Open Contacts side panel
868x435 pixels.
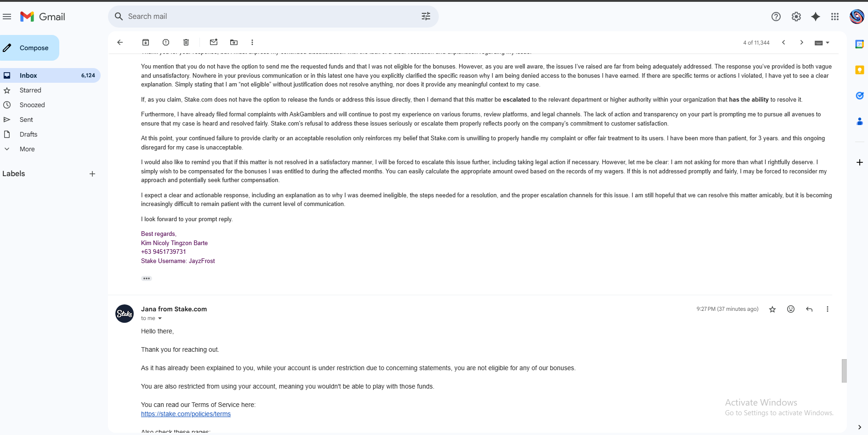(x=859, y=121)
